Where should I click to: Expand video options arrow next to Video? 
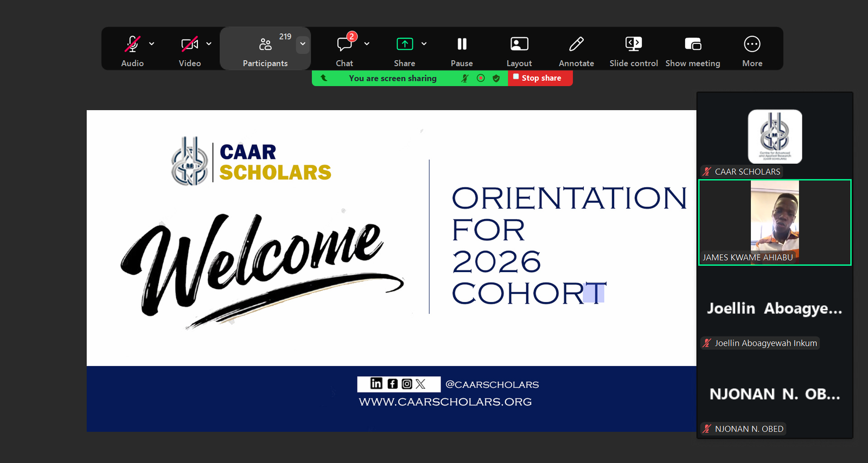point(209,44)
